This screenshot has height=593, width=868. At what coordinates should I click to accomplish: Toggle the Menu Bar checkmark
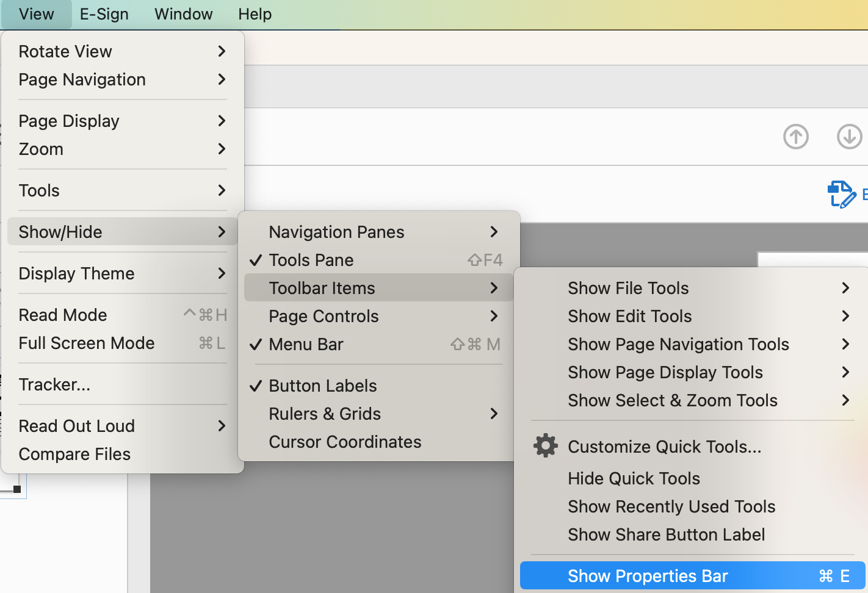tap(306, 344)
